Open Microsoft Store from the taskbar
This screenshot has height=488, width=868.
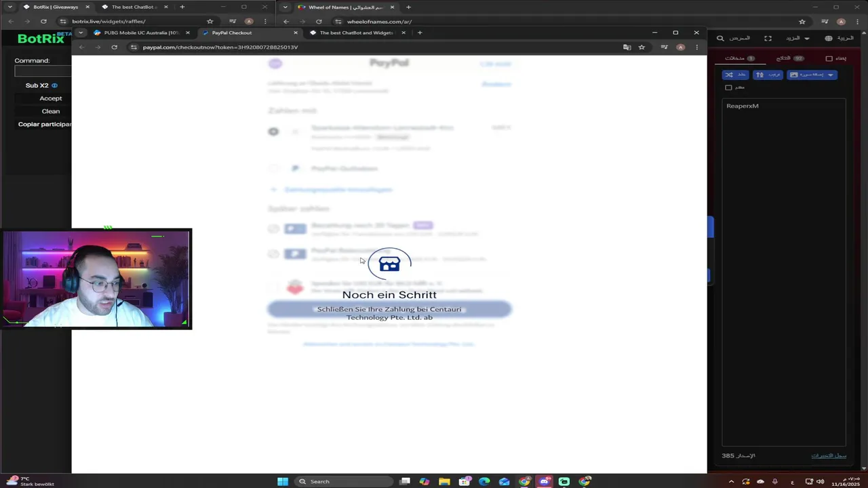pos(465,481)
